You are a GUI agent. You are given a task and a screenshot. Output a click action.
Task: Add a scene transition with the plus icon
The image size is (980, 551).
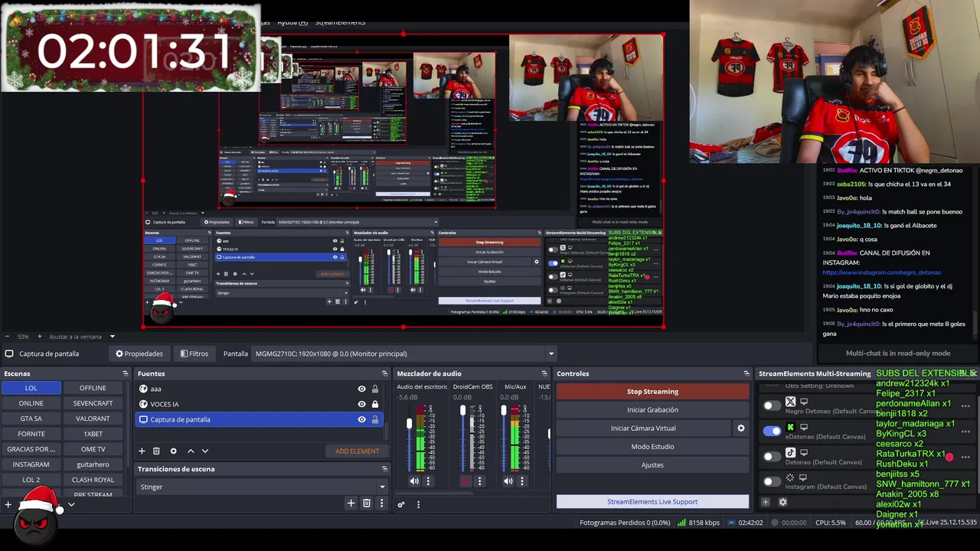tap(351, 503)
